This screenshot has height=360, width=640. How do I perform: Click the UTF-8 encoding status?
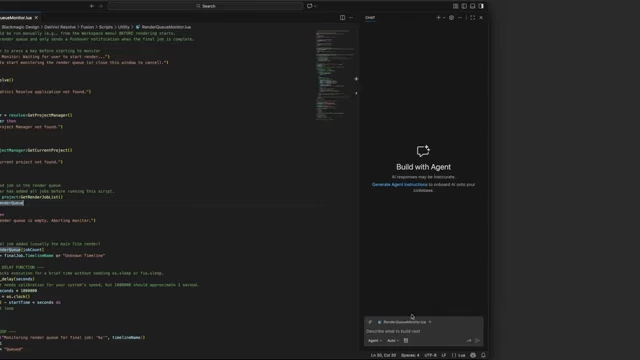pos(430,355)
